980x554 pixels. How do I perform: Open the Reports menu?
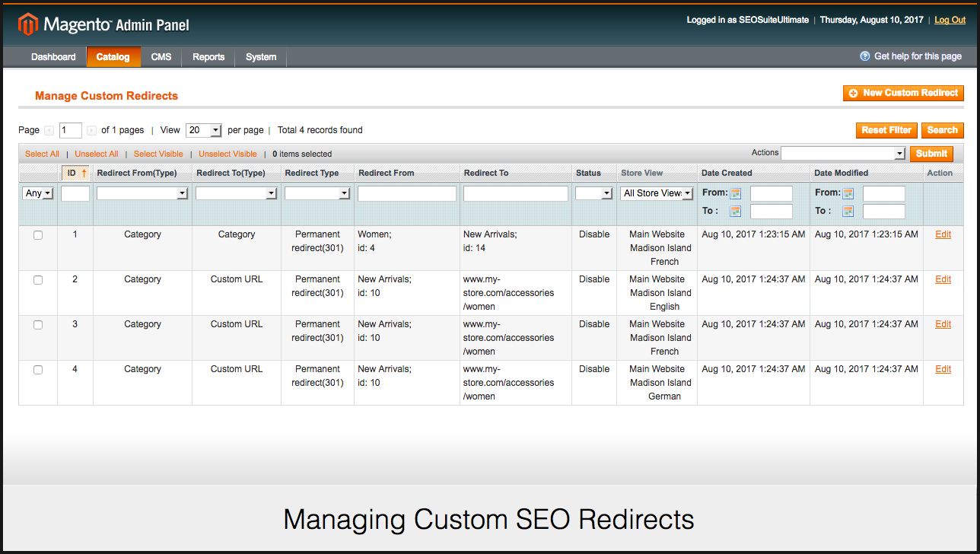click(208, 57)
